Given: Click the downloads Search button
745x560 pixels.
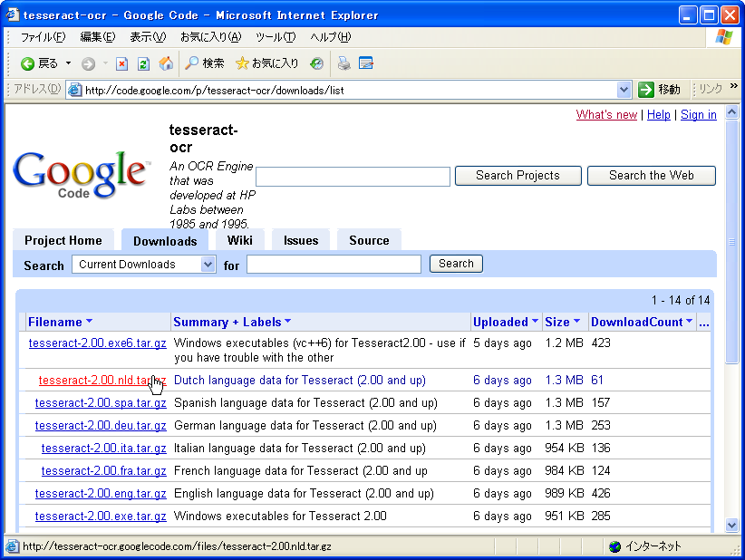Looking at the screenshot, I should click(x=456, y=264).
